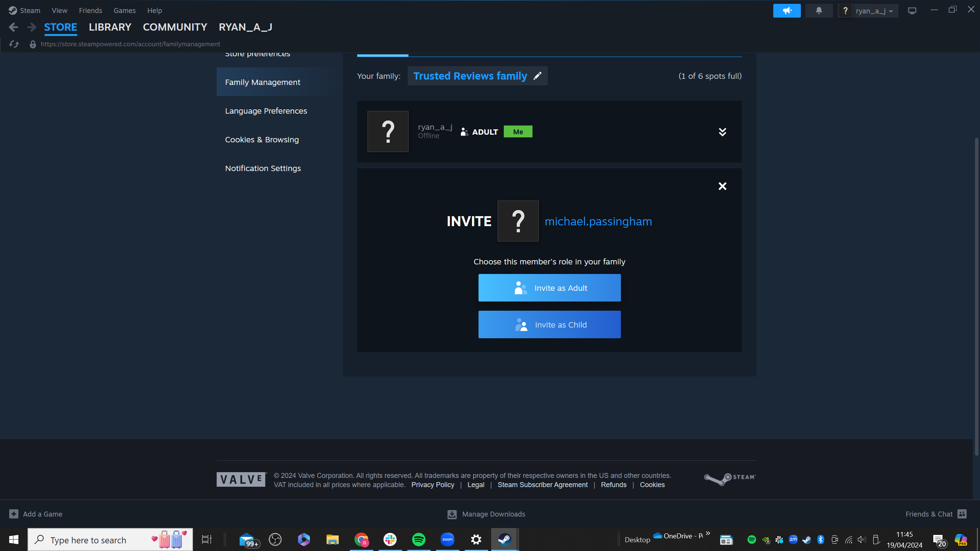This screenshot has height=551, width=980.
Task: Go forward with the forward arrow
Action: pos(32,27)
